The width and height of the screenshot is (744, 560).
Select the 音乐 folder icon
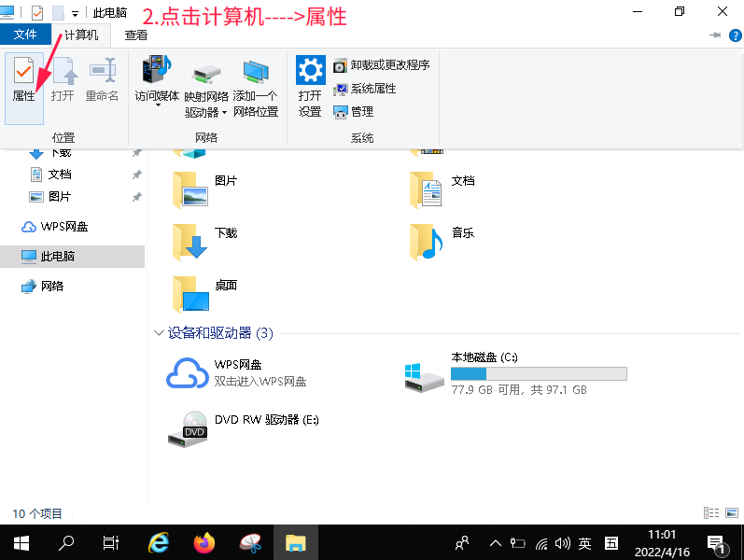pyautogui.click(x=426, y=242)
